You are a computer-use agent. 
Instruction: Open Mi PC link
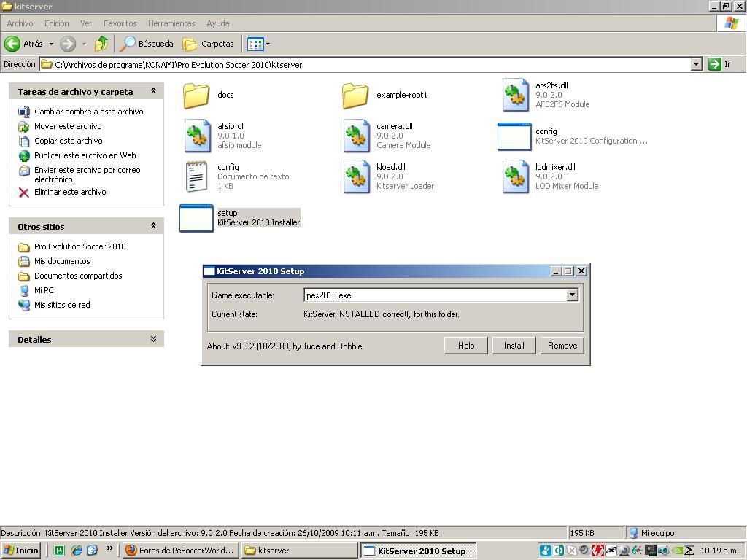(x=44, y=290)
